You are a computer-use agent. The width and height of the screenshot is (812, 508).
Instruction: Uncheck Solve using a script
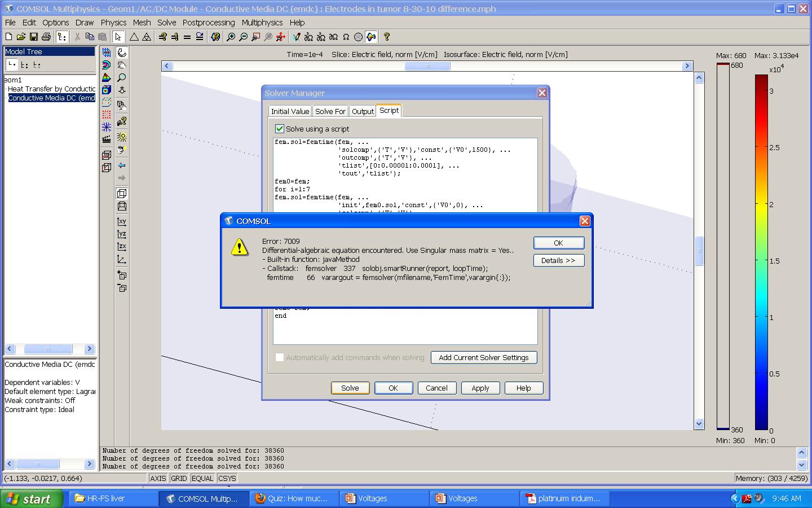[279, 129]
